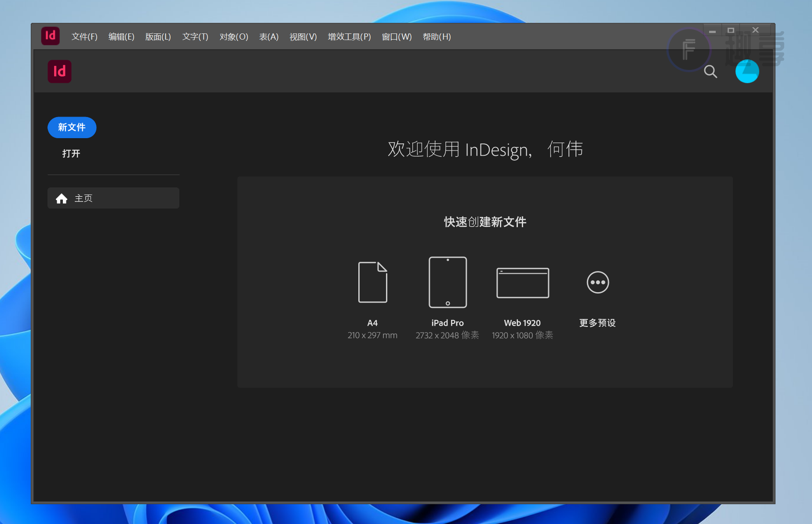
Task: Click the home icon beside 主页
Action: click(62, 198)
